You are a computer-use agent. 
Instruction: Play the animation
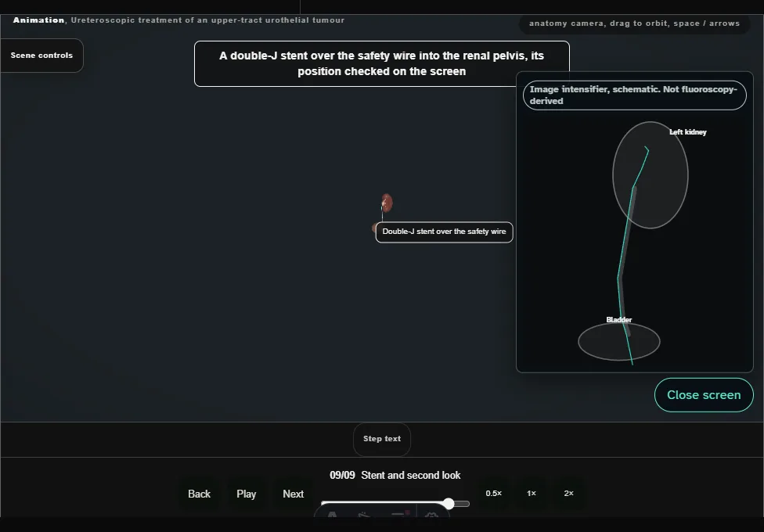(247, 494)
